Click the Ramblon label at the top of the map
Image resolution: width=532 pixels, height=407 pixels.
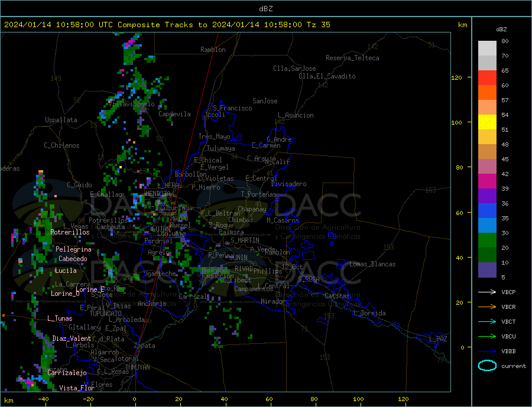point(213,50)
